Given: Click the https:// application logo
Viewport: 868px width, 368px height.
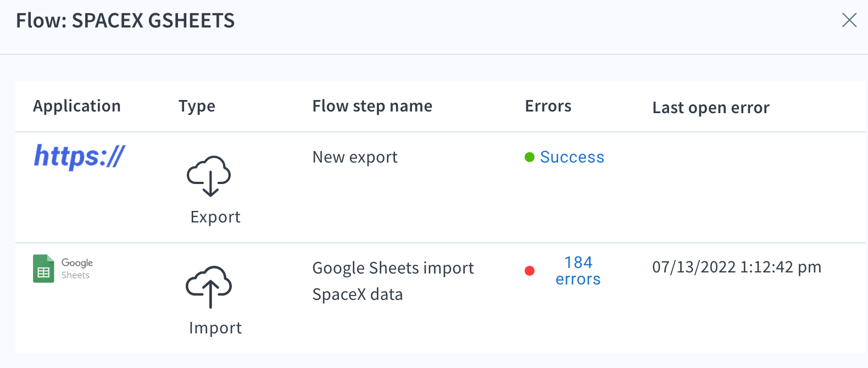Looking at the screenshot, I should pyautogui.click(x=80, y=157).
